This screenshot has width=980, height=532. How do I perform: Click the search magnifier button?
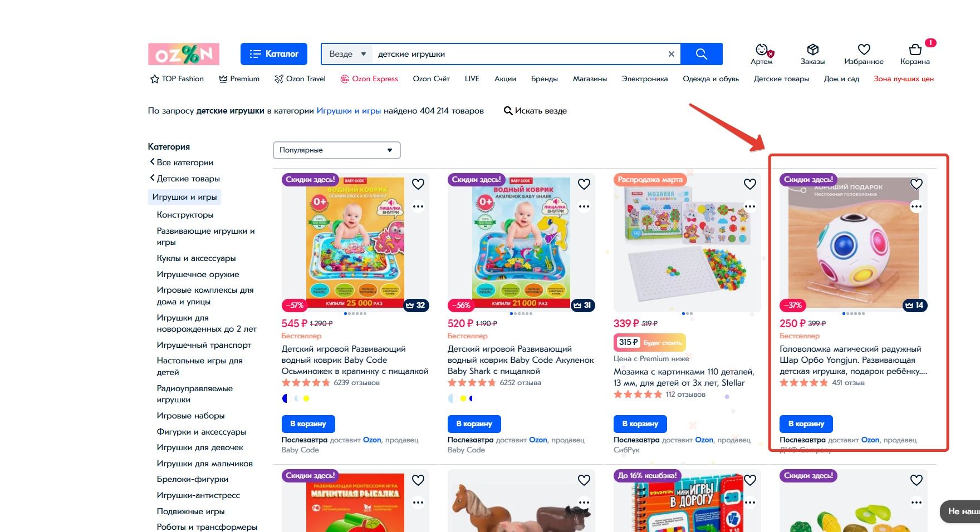pos(702,54)
